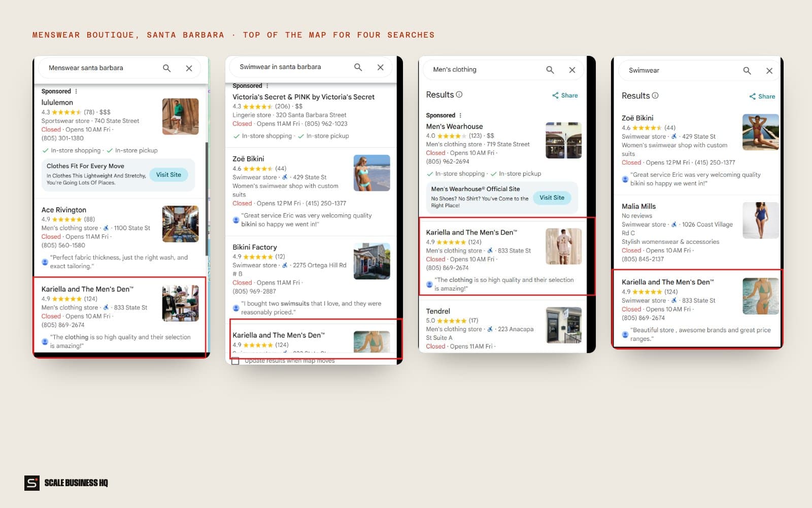The height and width of the screenshot is (508, 812).
Task: Toggle 'Update results when map moves' checkbox
Action: pos(235,361)
